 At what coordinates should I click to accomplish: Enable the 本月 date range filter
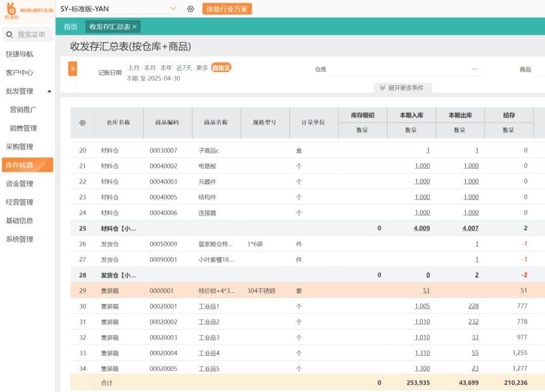149,67
